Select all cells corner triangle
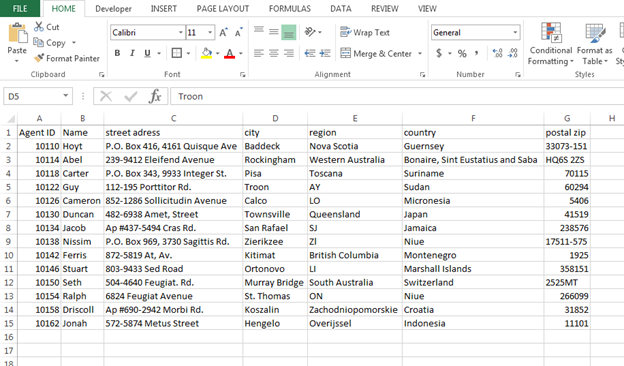Screen dimensions: 624x366 10,118
